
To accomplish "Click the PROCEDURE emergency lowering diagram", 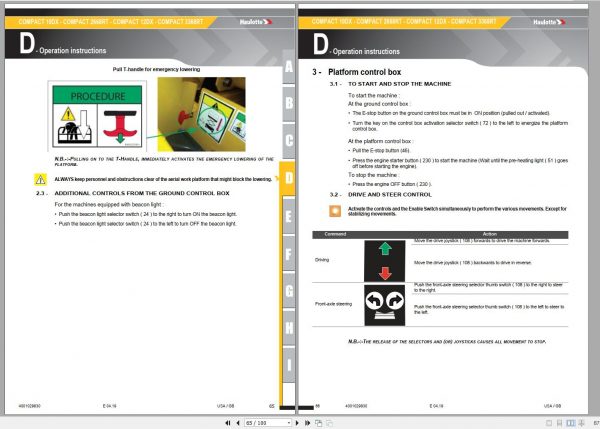I will [x=97, y=116].
